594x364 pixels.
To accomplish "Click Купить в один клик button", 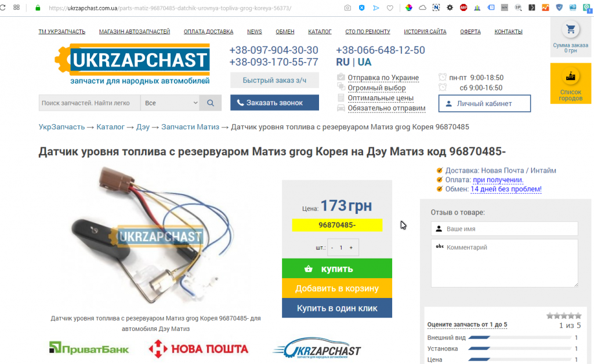I will 337,308.
